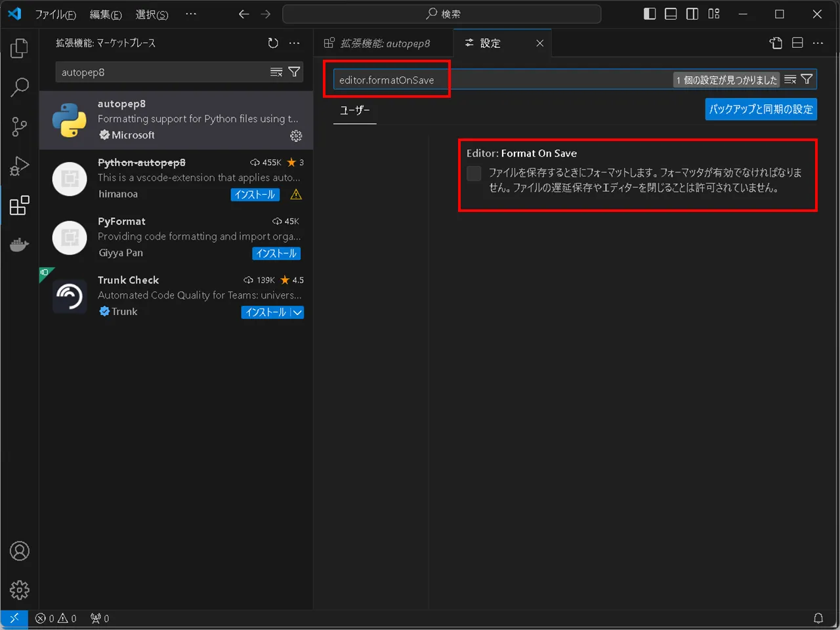This screenshot has height=630, width=840.
Task: Show errors and warnings count in status bar
Action: pos(56,618)
